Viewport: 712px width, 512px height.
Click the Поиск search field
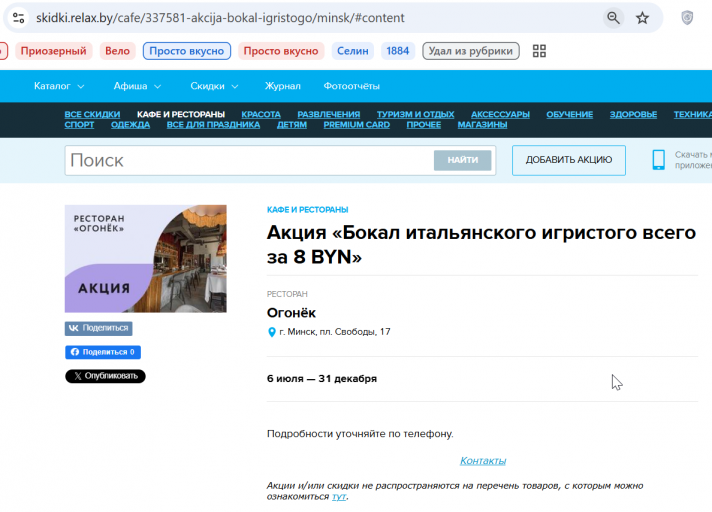[x=249, y=160]
